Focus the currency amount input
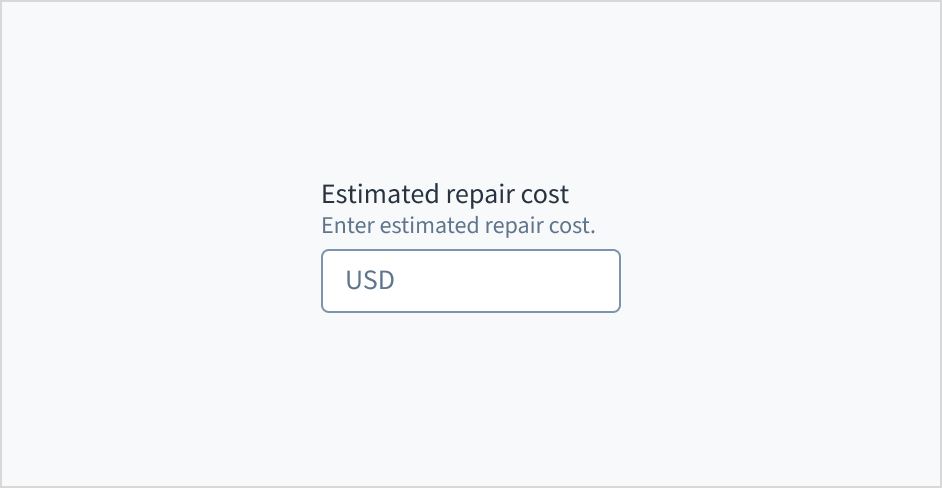 click(x=470, y=281)
